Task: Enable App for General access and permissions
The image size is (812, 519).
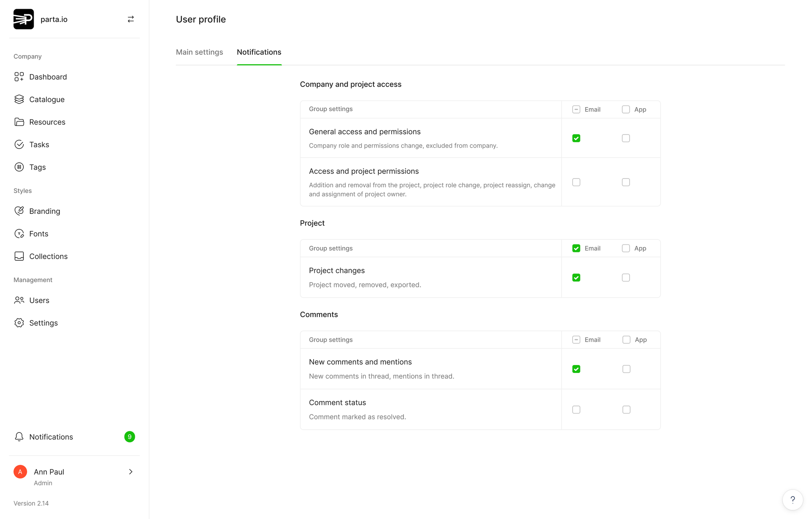Action: (x=626, y=138)
